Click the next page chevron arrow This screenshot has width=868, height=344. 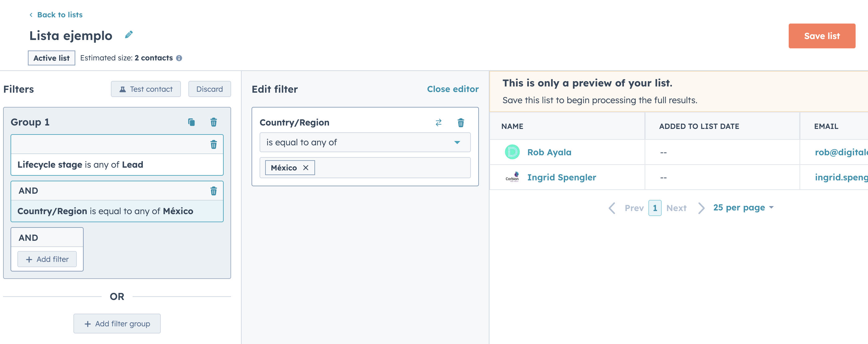[701, 208]
